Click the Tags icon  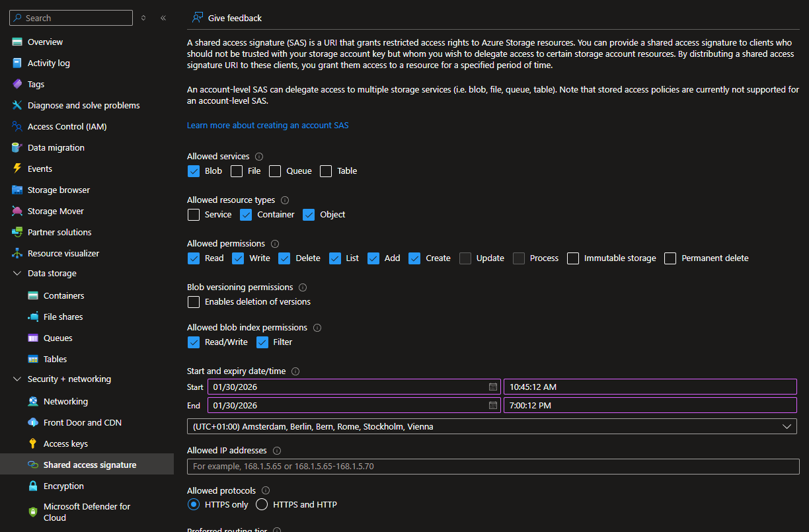17,84
